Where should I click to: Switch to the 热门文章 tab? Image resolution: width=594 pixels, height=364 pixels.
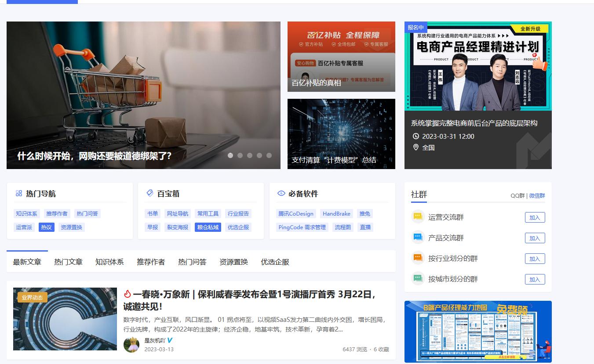pos(68,261)
